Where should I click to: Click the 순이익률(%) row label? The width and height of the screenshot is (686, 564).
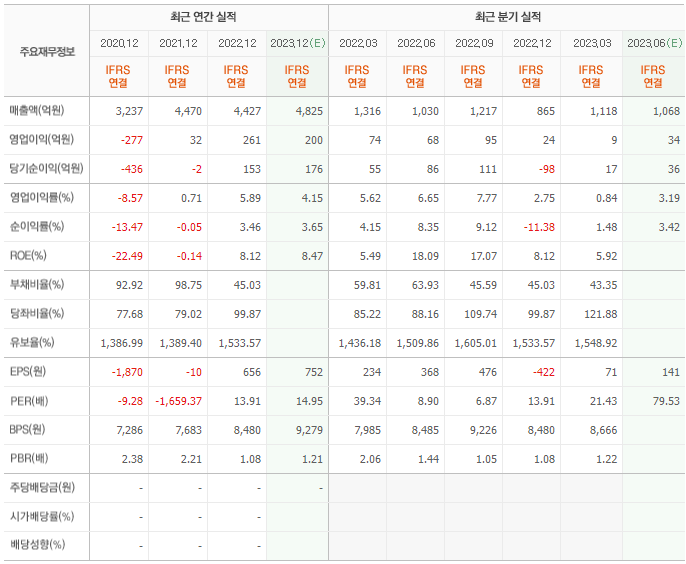[x=37, y=227]
